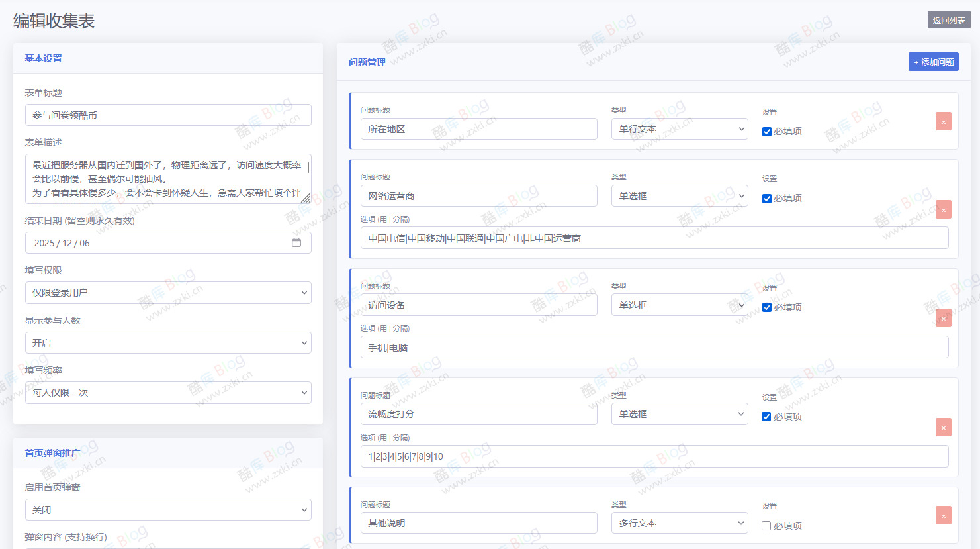The image size is (980, 549).
Task: Click the 返回列表 button
Action: [x=949, y=19]
